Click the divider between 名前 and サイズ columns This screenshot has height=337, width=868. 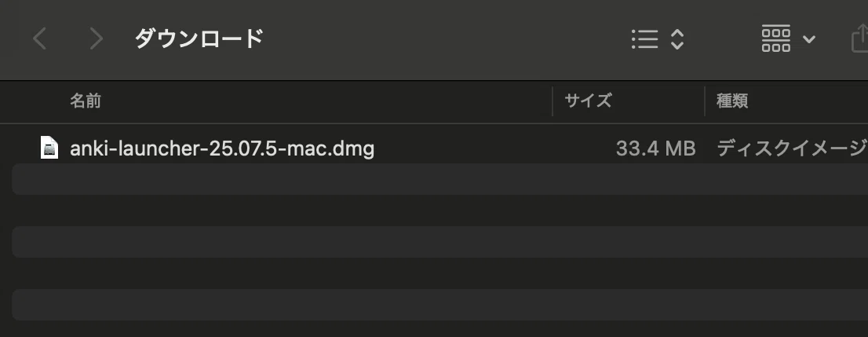coord(553,101)
